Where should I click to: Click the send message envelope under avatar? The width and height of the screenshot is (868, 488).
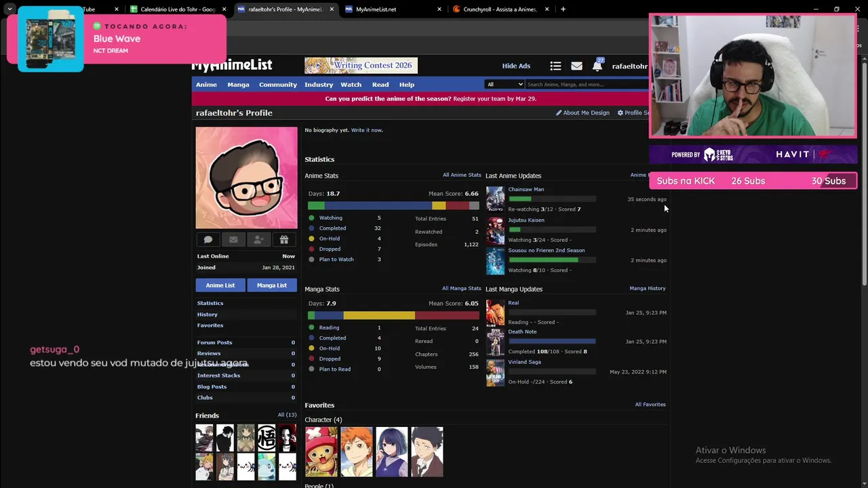pyautogui.click(x=233, y=240)
